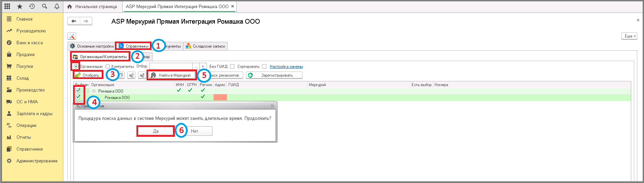
Task: Click the tools wrench icon below navigation arrows
Action: [x=72, y=36]
